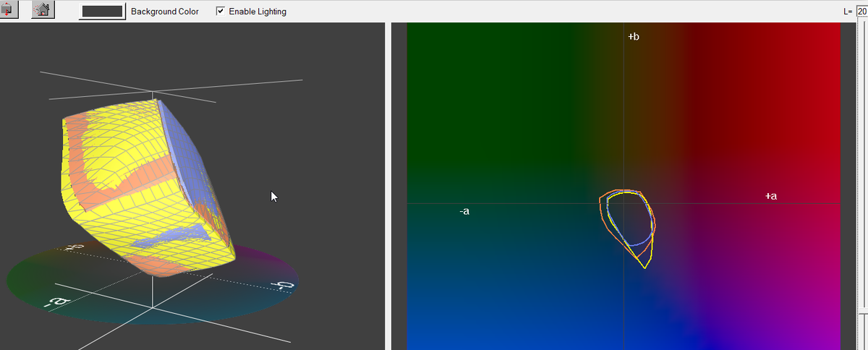Image resolution: width=868 pixels, height=350 pixels.
Task: Click the -b label on the 3D floor disc
Action: coord(282,286)
